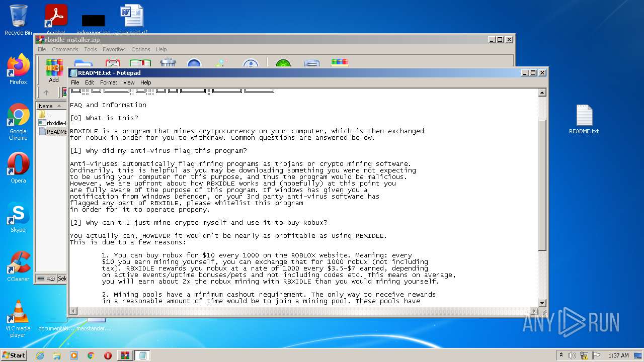644x362 pixels.
Task: Click the Opera icon in the taskbar
Action: (x=108, y=355)
